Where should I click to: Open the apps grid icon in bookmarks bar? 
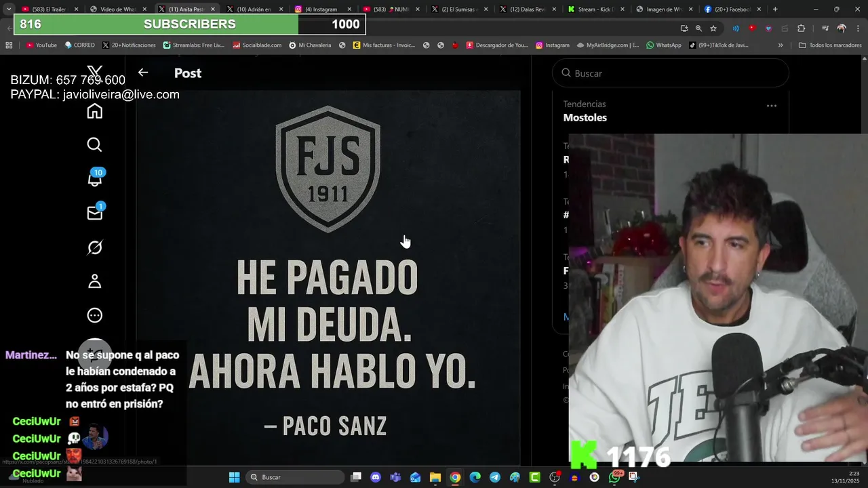(x=9, y=45)
